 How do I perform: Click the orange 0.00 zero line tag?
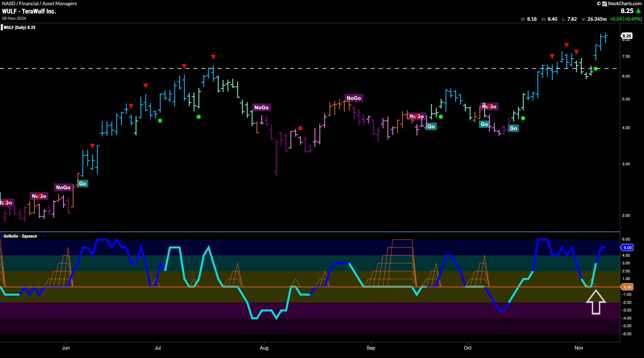coord(627,287)
